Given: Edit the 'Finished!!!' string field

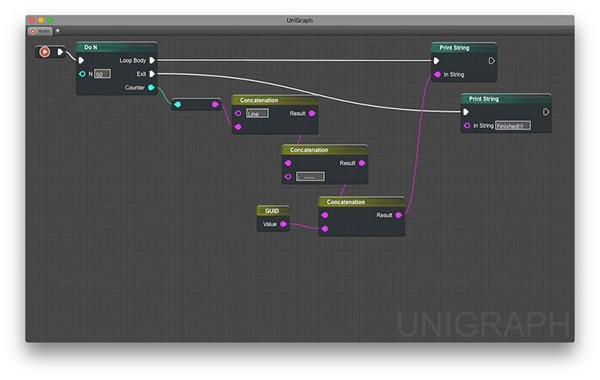Looking at the screenshot, I should tap(513, 126).
